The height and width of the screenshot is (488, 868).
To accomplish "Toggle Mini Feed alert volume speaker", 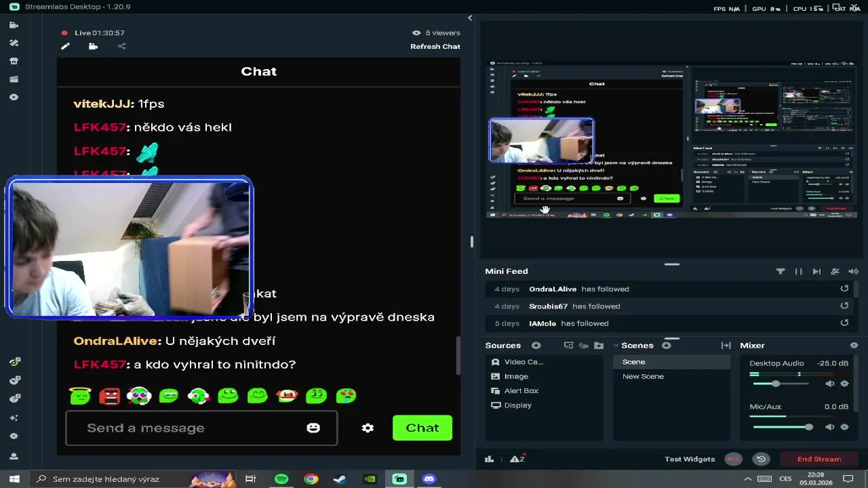I will 853,271.
